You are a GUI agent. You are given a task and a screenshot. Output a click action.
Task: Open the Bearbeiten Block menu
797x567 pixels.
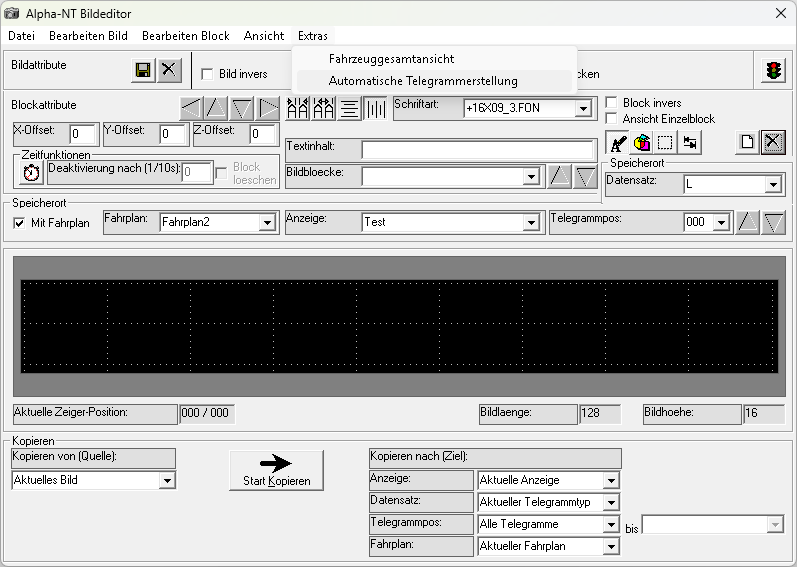(x=186, y=36)
